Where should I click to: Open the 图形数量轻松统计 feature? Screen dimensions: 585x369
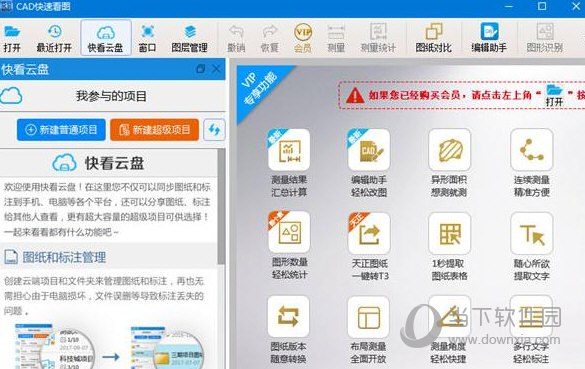click(289, 233)
